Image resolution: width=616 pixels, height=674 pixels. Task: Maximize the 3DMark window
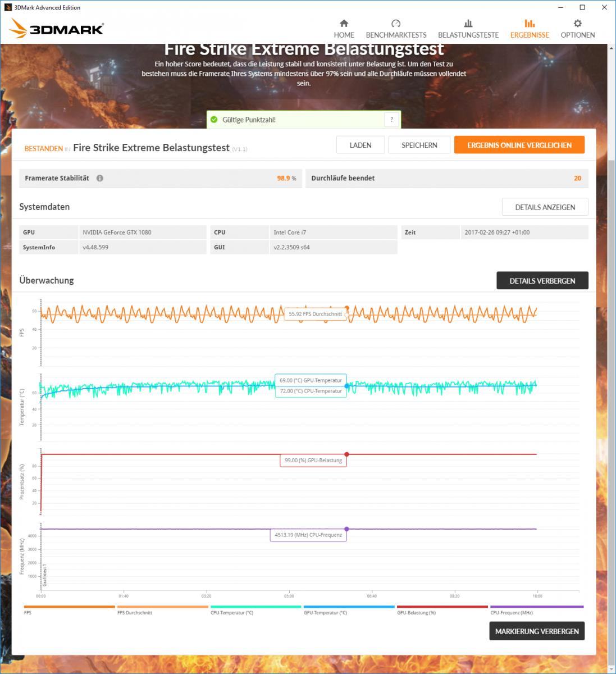pos(582,7)
